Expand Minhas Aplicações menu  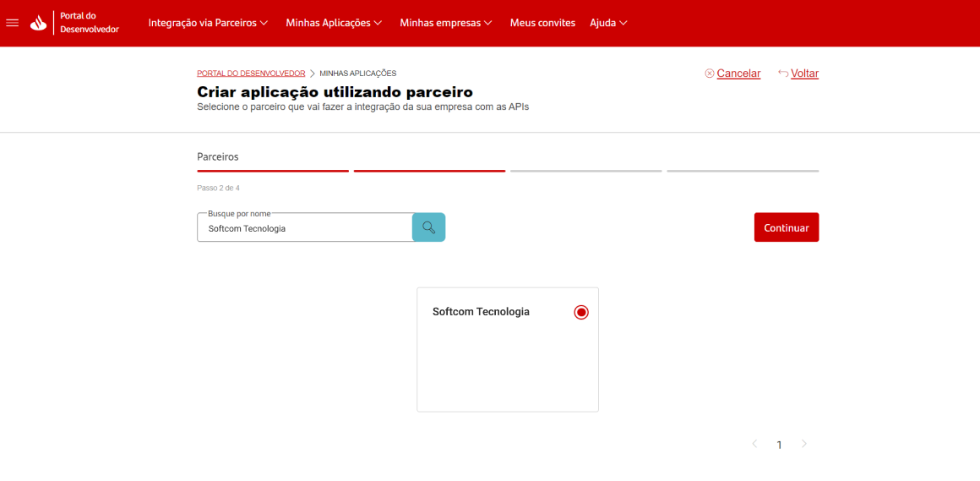(x=334, y=23)
